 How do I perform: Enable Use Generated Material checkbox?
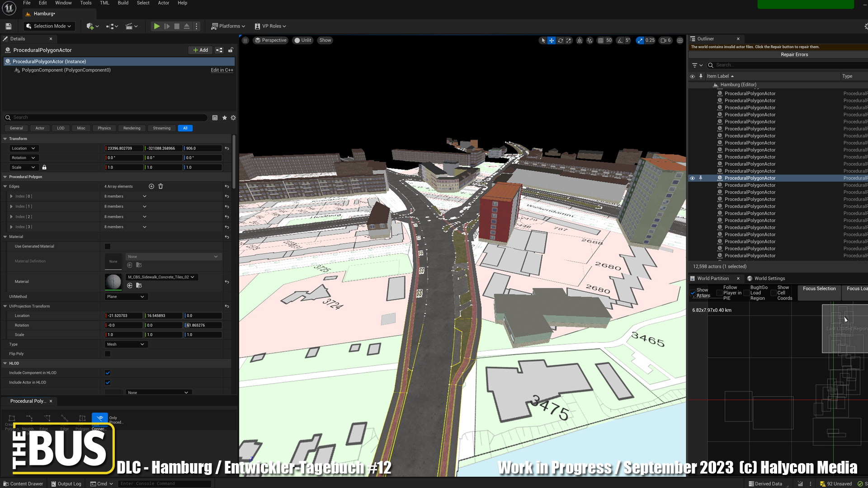coord(108,246)
